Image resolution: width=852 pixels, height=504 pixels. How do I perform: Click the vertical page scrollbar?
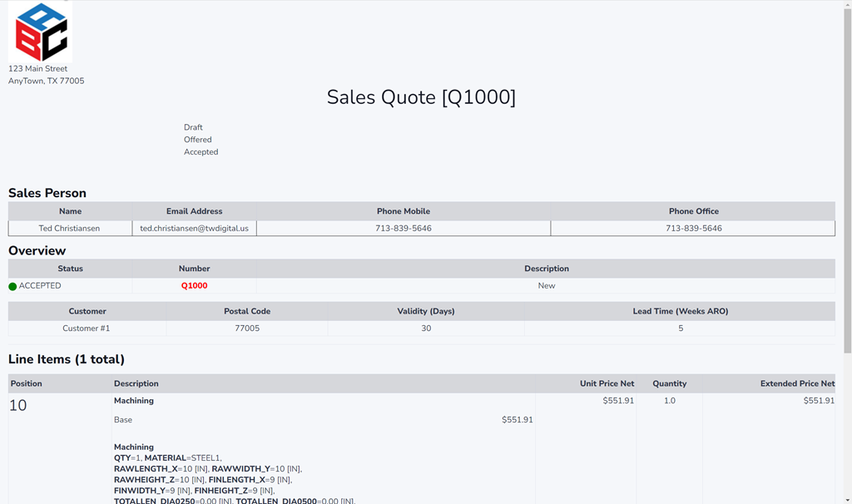click(847, 250)
